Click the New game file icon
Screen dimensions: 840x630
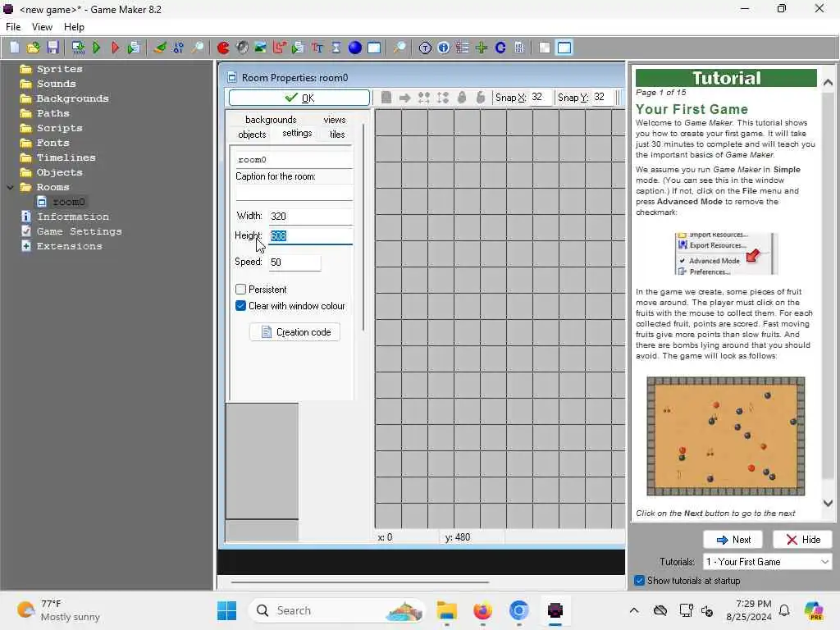[15, 48]
